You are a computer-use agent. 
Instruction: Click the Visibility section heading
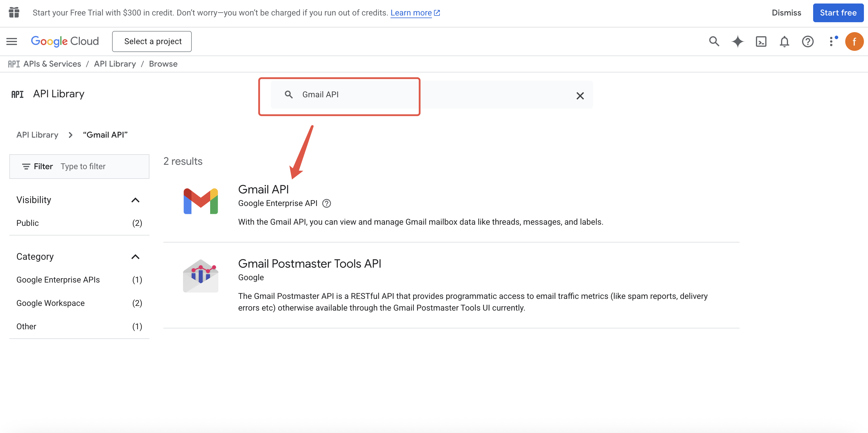[x=34, y=200]
